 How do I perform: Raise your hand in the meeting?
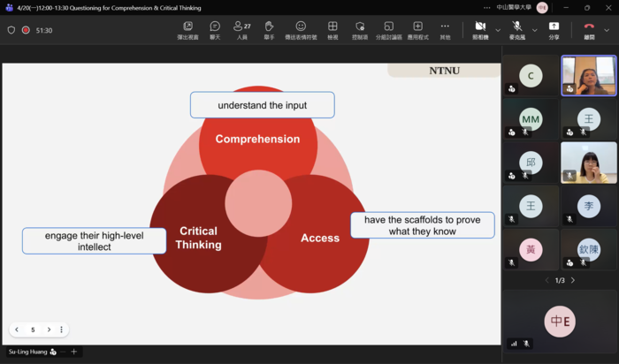coord(269,29)
